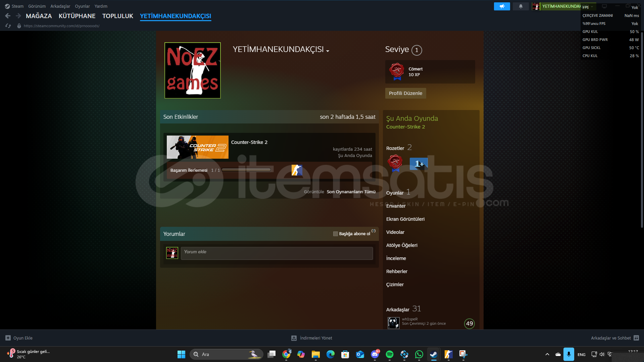Click Başarım İlerlemesi progress bar
Viewport: 644px width, 362px height.
click(x=246, y=170)
